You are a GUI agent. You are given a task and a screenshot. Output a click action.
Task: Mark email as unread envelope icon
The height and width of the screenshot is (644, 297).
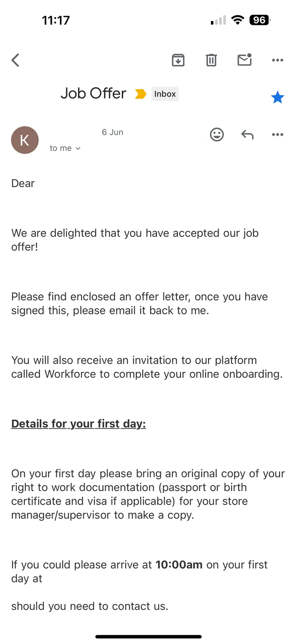(x=244, y=60)
